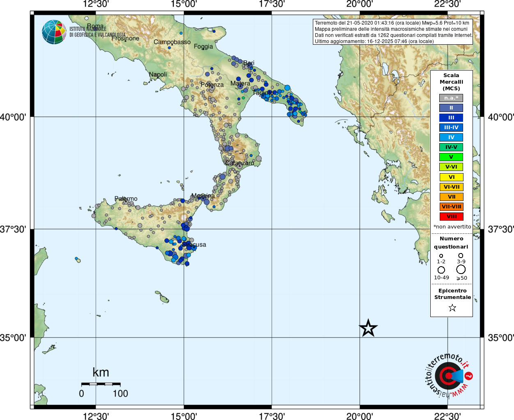This screenshot has height=420, width=514.
Task: Click the ≥50 questionnaires circle symbol
Action: [x=461, y=269]
